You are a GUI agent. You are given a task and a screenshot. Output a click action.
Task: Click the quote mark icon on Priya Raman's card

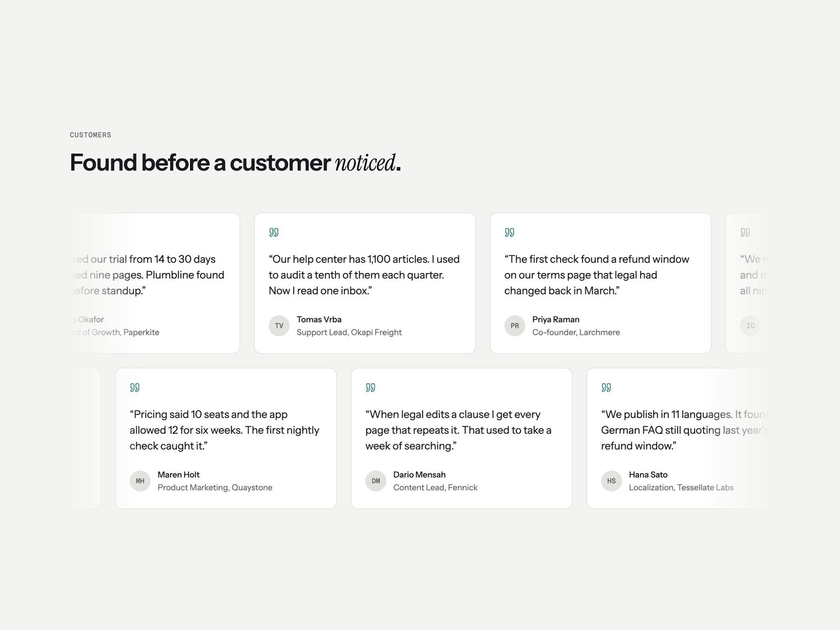pyautogui.click(x=509, y=232)
